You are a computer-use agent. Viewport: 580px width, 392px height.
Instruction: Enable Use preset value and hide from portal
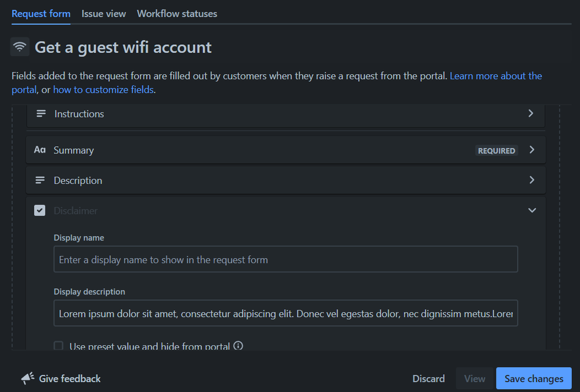(59, 346)
